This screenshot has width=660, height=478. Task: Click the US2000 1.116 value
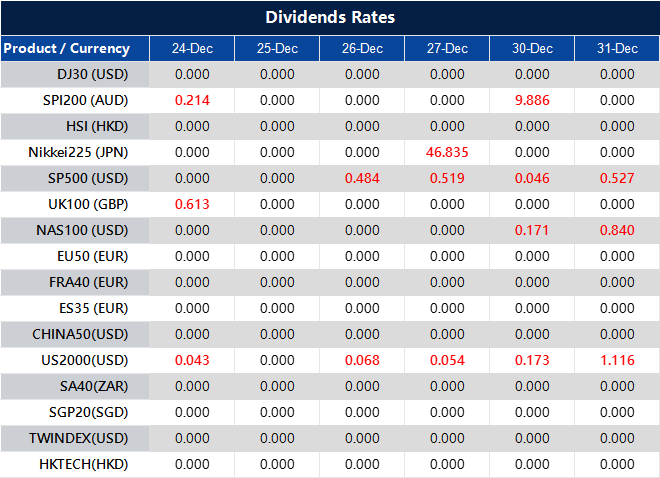coord(617,360)
